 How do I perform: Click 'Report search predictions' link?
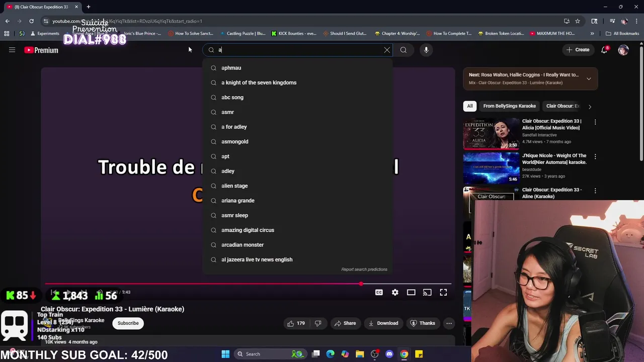364,269
